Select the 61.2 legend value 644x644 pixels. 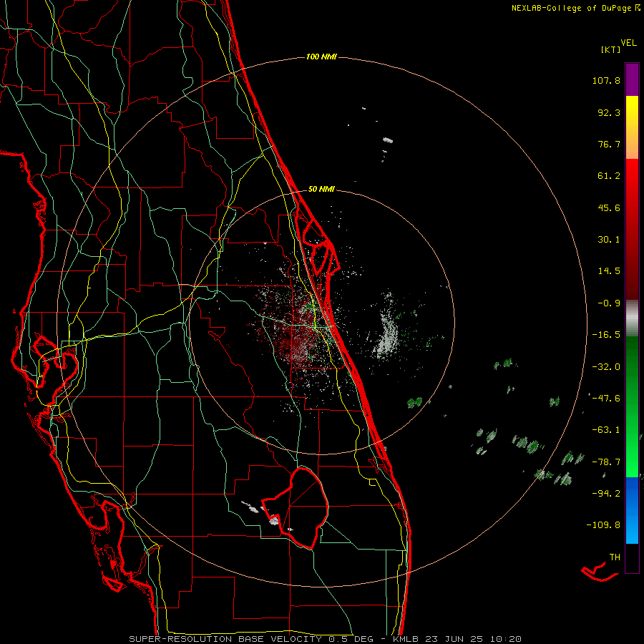click(x=609, y=176)
